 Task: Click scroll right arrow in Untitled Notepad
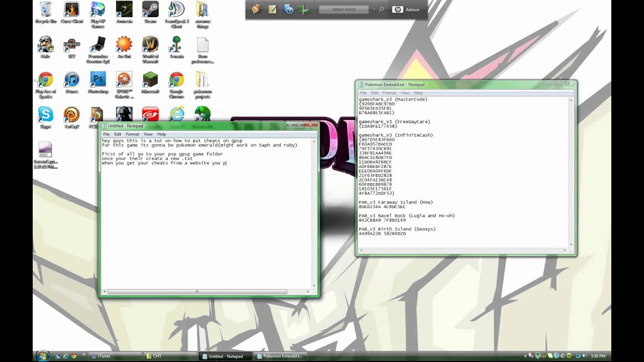coord(308,291)
